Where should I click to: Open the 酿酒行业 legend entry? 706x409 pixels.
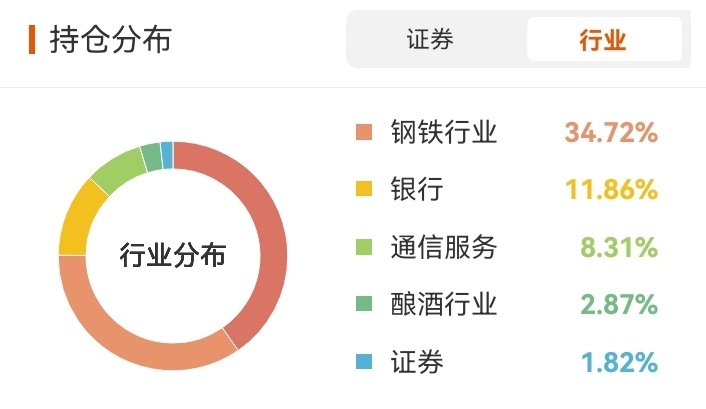(x=443, y=304)
